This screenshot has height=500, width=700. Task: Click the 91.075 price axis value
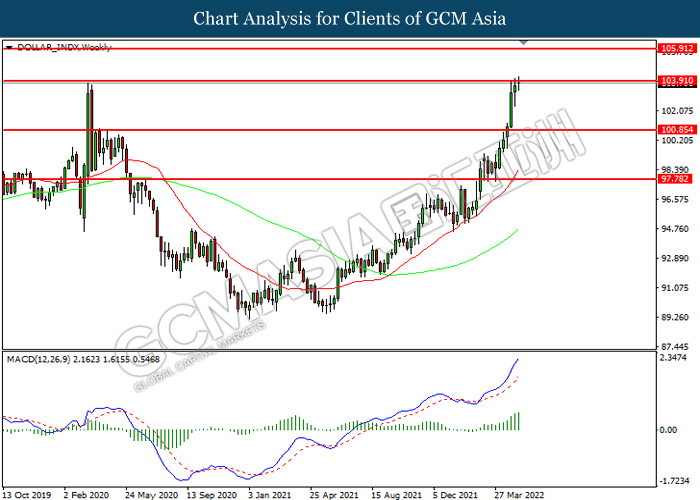point(677,288)
